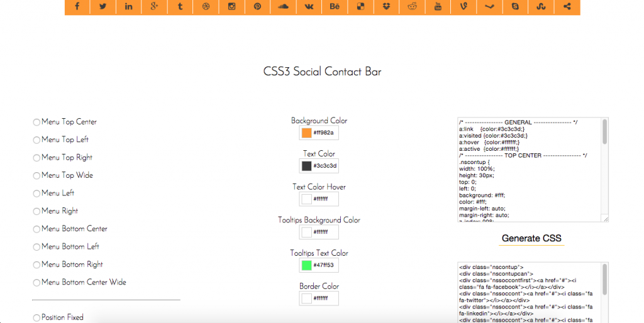Image resolution: width=644 pixels, height=323 pixels.
Task: Click the CSS textarea scrollbar thumb
Action: [604, 131]
